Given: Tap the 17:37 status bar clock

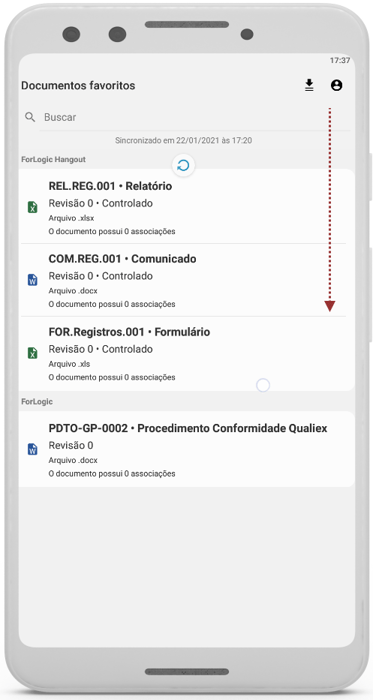Looking at the screenshot, I should 340,60.
